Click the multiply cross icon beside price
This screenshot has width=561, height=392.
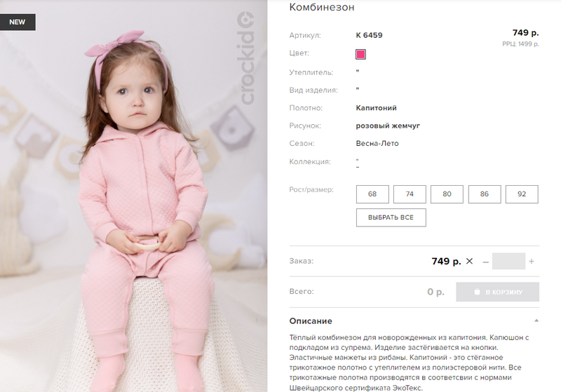(x=469, y=261)
